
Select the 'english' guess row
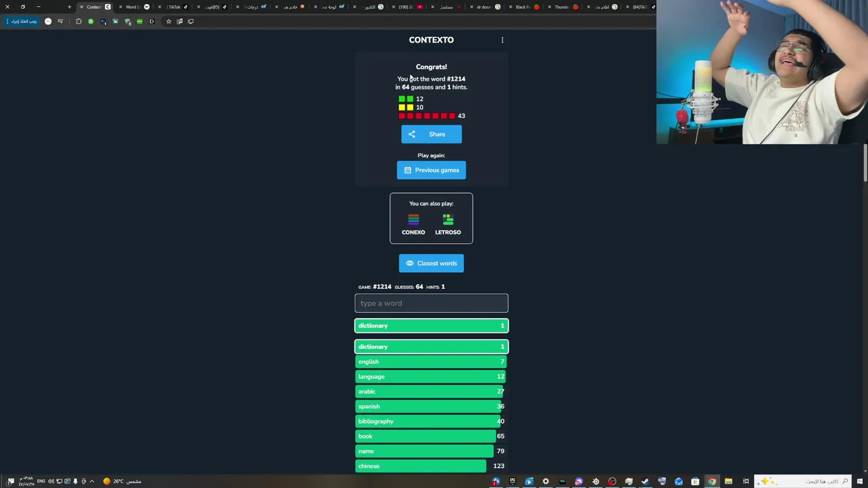431,361
